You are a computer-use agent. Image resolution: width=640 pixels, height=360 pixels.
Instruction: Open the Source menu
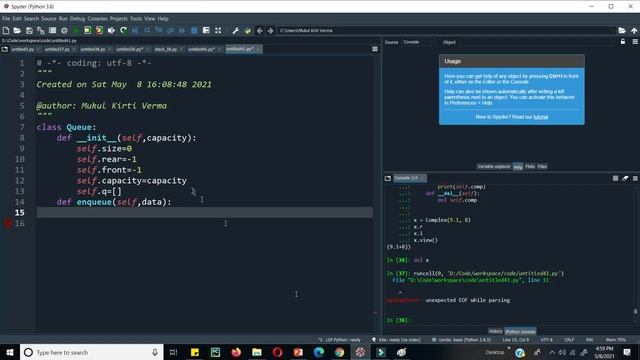(x=49, y=19)
